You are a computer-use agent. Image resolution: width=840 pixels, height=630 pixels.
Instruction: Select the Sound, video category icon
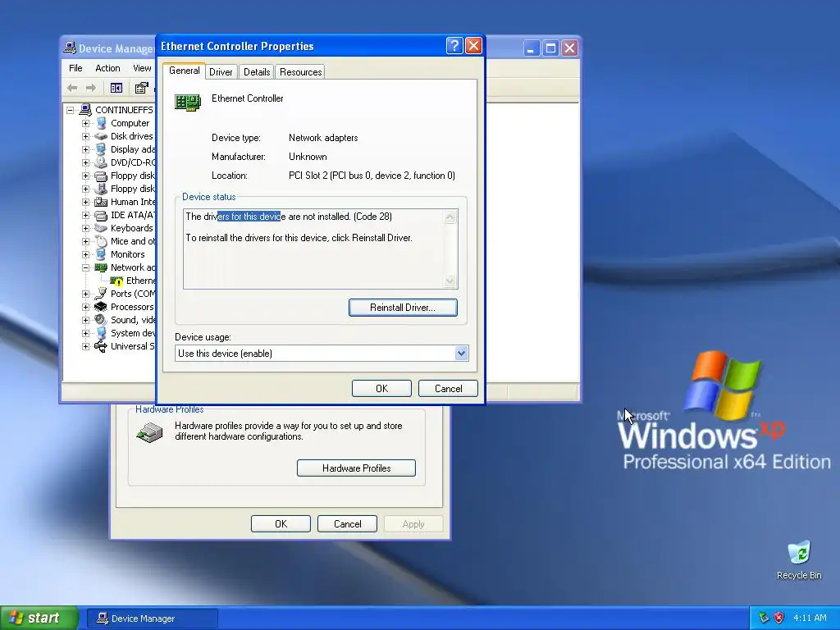pyautogui.click(x=101, y=320)
